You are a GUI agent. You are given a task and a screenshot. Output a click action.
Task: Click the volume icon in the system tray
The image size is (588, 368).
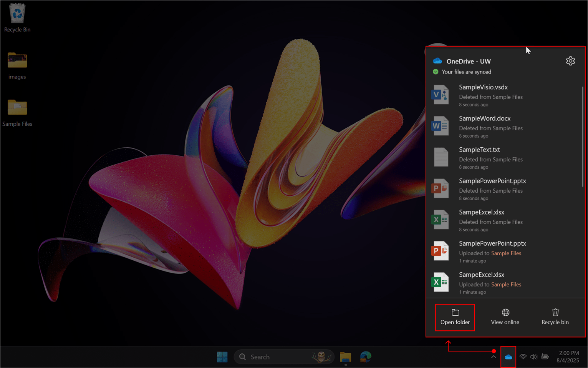click(533, 357)
